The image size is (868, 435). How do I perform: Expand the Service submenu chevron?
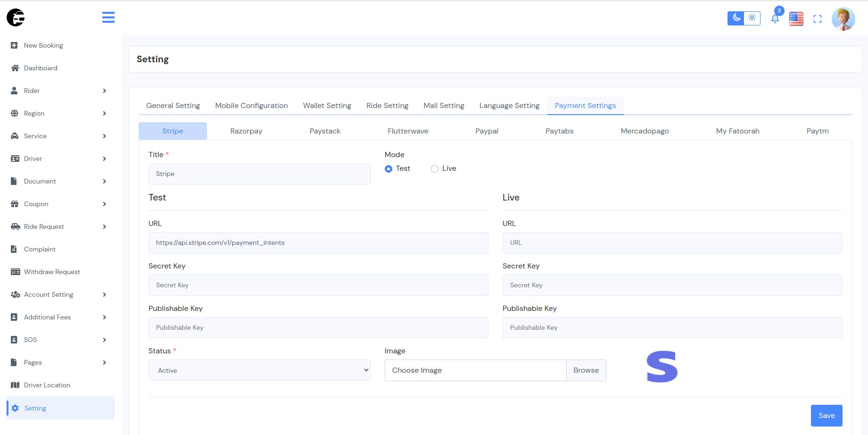[105, 136]
